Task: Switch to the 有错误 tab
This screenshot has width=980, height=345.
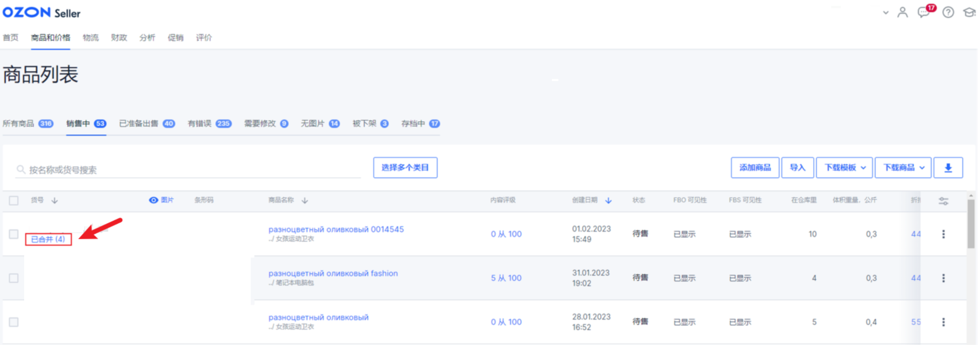Action: [x=209, y=124]
